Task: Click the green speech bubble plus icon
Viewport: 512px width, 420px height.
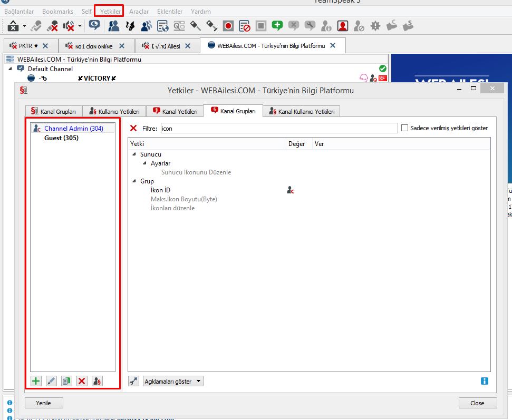Action: (x=277, y=25)
